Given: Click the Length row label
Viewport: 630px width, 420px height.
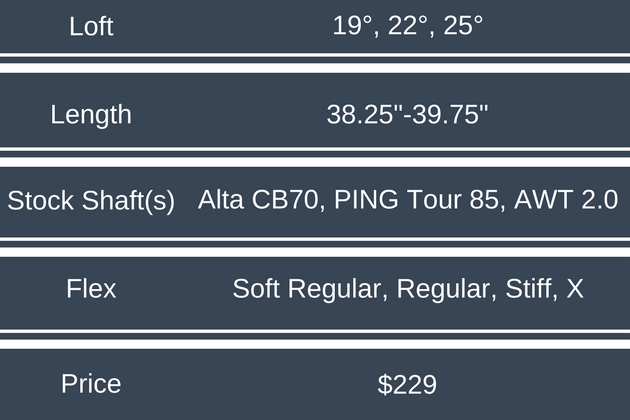Looking at the screenshot, I should [x=91, y=114].
